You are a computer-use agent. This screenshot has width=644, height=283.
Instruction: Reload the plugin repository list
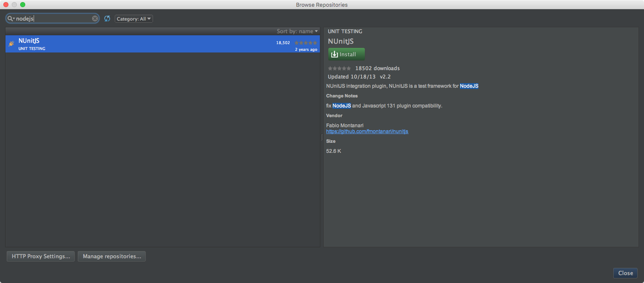point(107,18)
